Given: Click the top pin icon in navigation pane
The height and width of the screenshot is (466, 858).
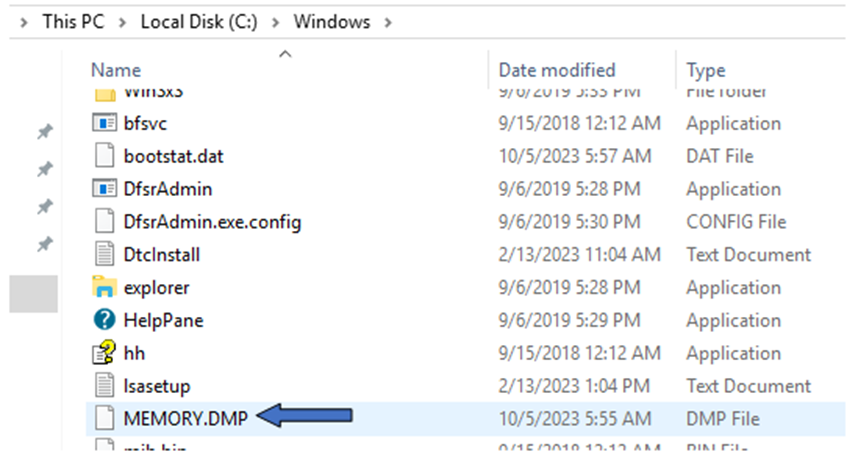Looking at the screenshot, I should [44, 132].
